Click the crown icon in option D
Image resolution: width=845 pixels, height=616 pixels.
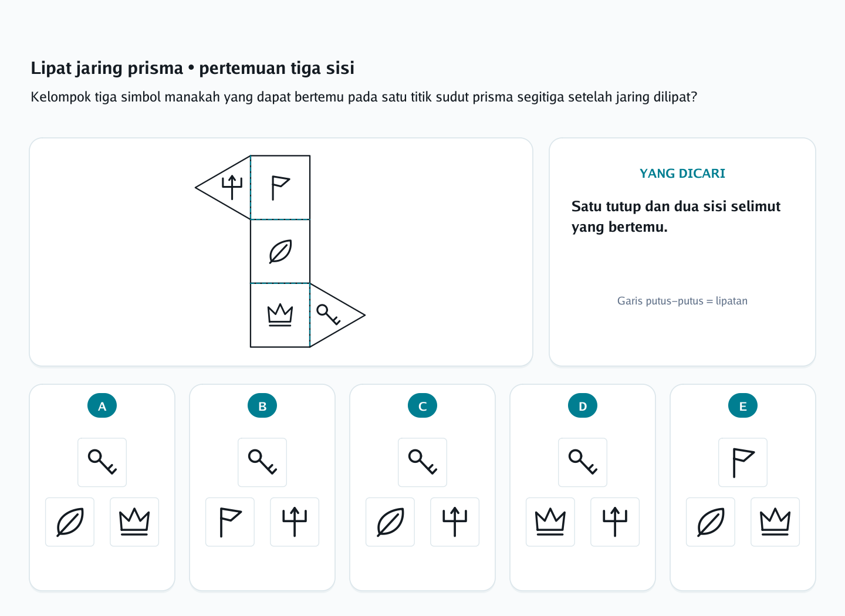point(550,522)
